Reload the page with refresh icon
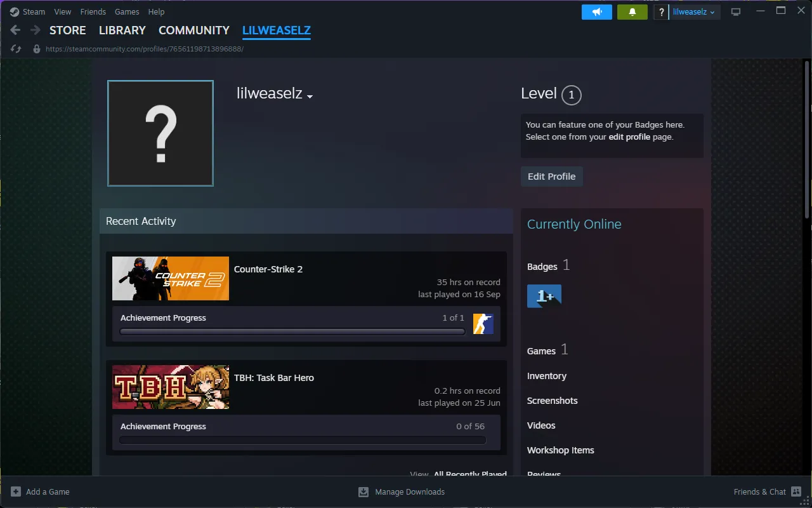This screenshot has height=508, width=812. pyautogui.click(x=16, y=49)
